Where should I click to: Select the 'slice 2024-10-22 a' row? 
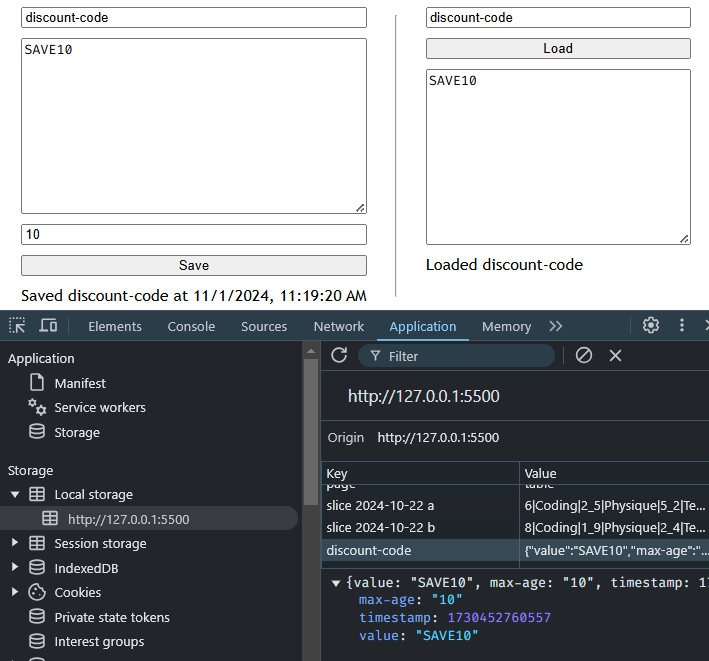pos(515,505)
